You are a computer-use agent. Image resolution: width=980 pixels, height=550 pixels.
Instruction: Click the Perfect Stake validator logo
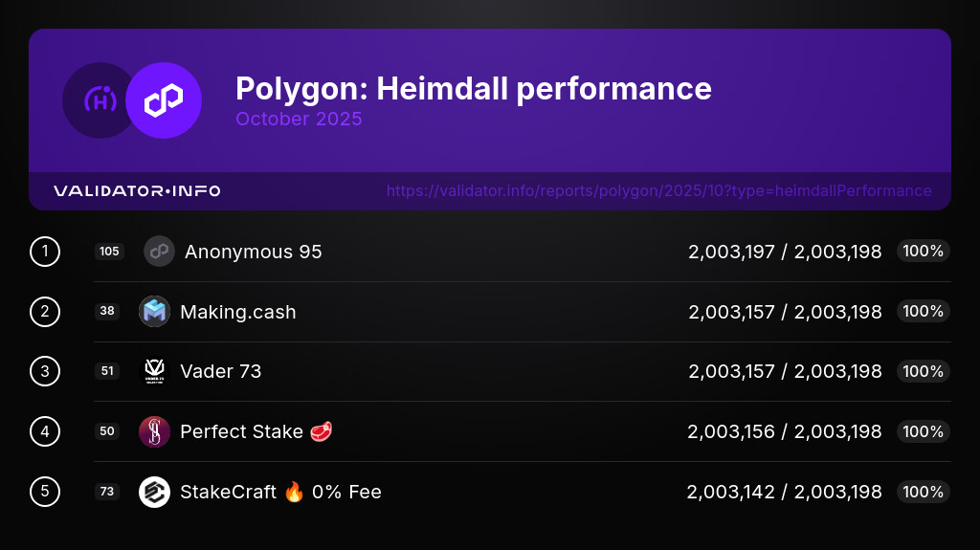pyautogui.click(x=154, y=431)
